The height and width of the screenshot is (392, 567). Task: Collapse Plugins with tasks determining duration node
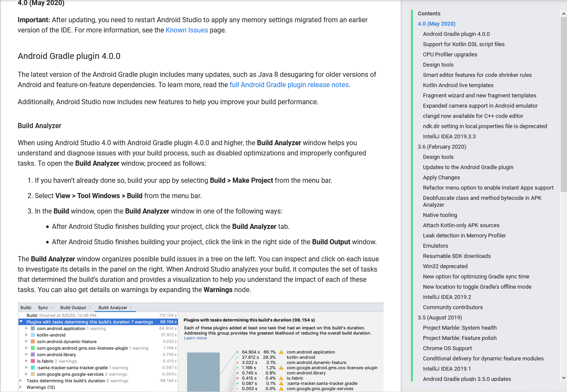[x=21, y=322]
